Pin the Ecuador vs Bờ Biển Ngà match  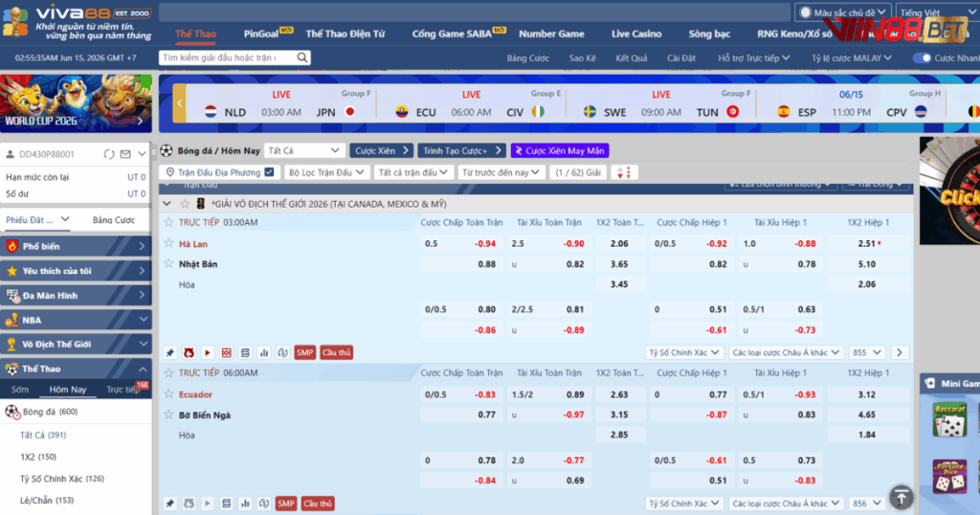pos(170,504)
